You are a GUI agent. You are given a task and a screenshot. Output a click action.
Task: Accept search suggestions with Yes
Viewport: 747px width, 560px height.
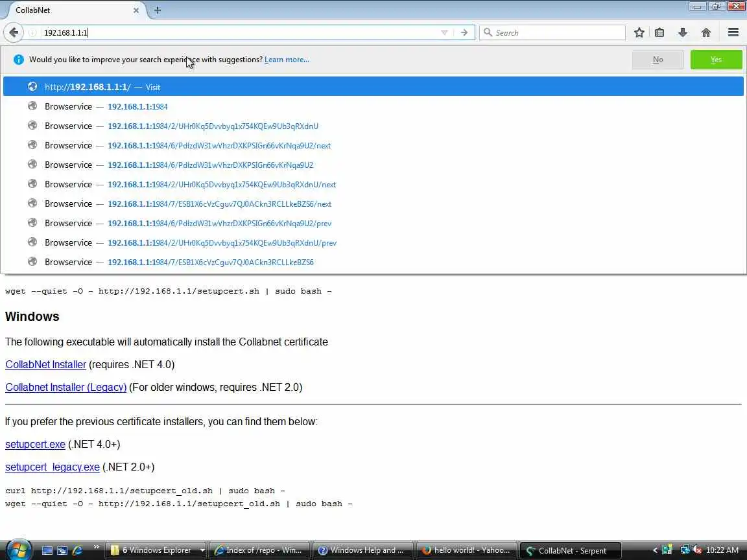(x=716, y=60)
